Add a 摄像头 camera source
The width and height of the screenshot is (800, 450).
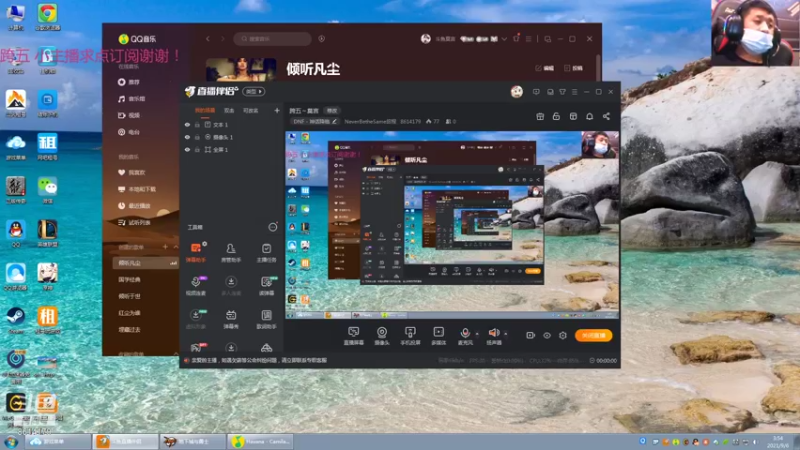pos(382,336)
